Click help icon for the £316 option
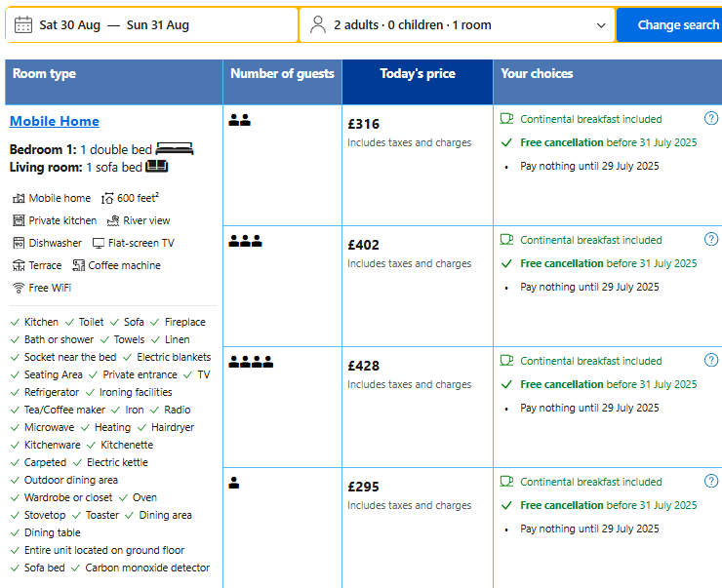The height and width of the screenshot is (588, 722). click(x=711, y=118)
